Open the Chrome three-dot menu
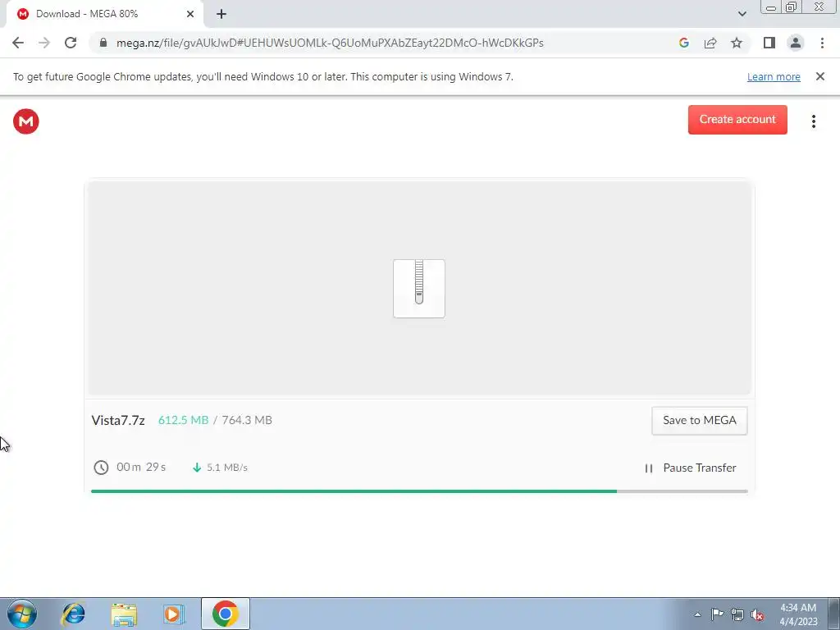This screenshot has width=840, height=630. pos(822,43)
